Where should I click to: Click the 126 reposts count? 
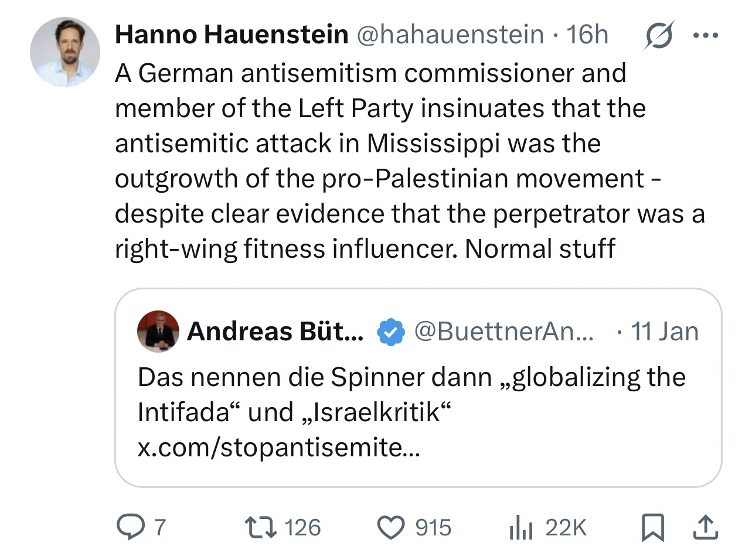click(303, 527)
